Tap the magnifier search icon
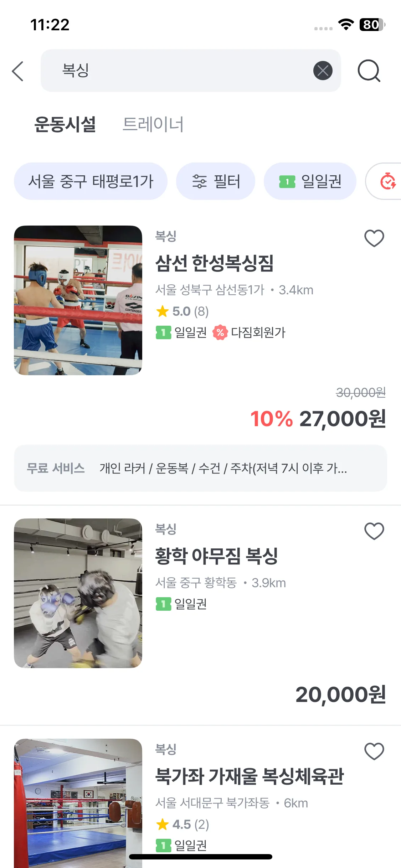 click(369, 71)
